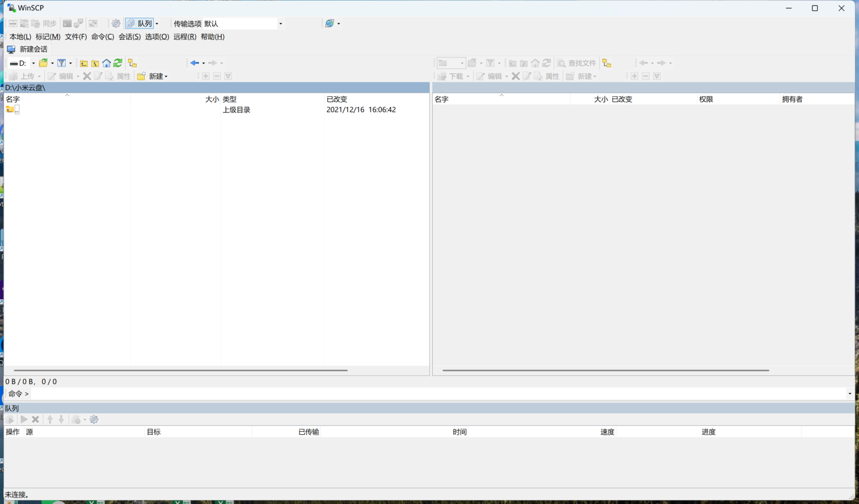The width and height of the screenshot is (859, 504).
Task: Click the preferences gear icon in top toolbar
Action: (x=116, y=24)
